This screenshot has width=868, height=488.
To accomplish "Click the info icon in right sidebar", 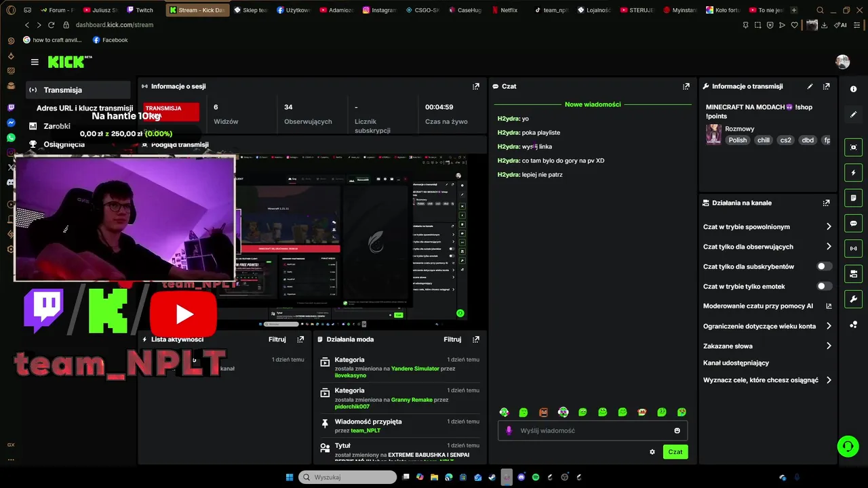I will tap(853, 89).
